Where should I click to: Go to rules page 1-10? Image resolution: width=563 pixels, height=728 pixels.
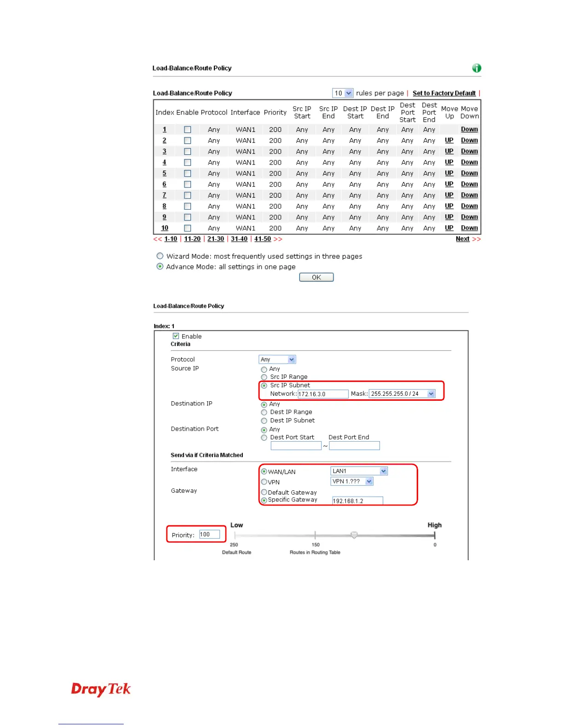click(171, 239)
